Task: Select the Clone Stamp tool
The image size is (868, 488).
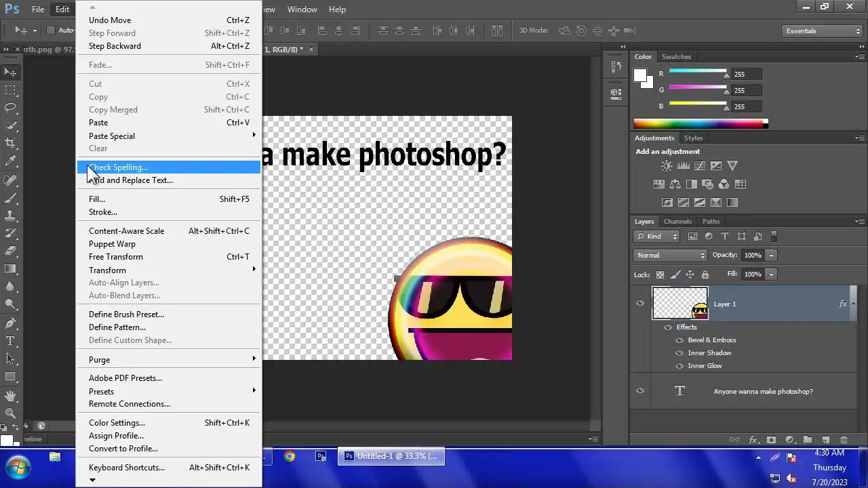Action: pyautogui.click(x=10, y=216)
